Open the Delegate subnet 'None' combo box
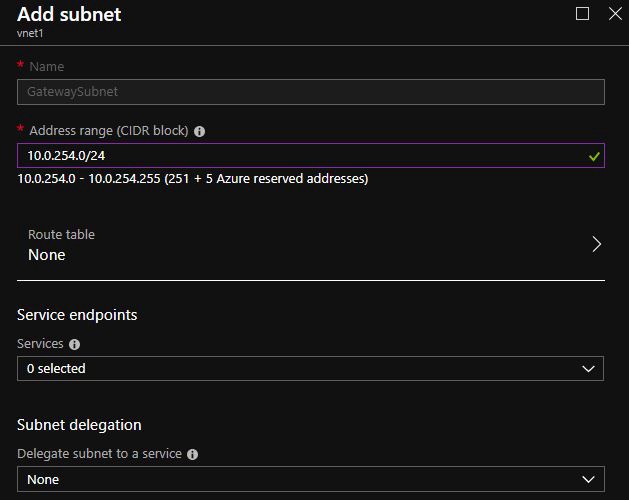Image resolution: width=629 pixels, height=500 pixels. (x=300, y=480)
